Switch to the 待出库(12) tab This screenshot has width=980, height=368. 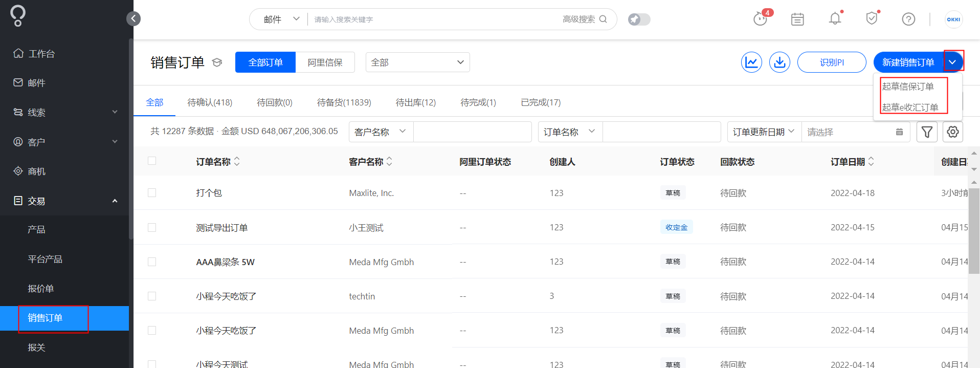pyautogui.click(x=416, y=102)
